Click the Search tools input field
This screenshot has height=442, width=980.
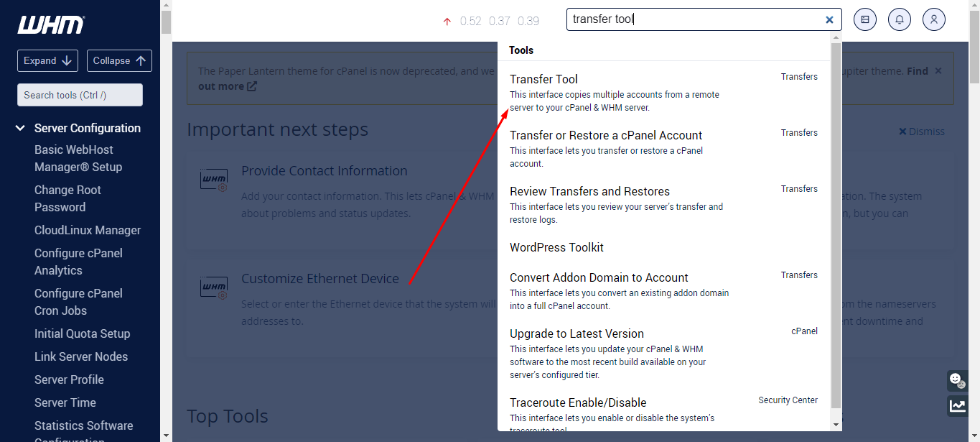pyautogui.click(x=79, y=94)
